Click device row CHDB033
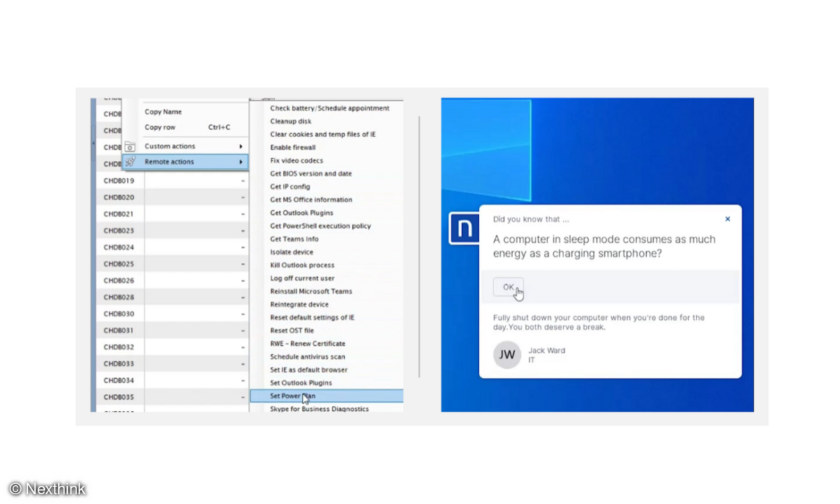 (x=171, y=364)
